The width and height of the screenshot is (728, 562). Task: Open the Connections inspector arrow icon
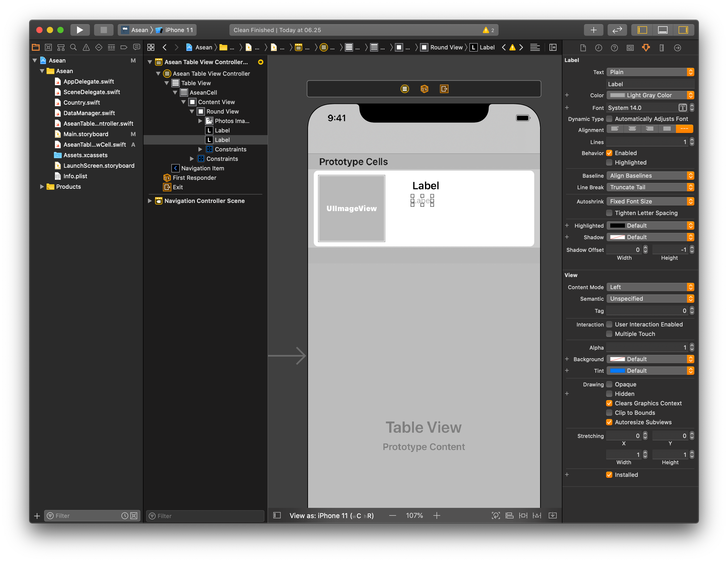click(x=677, y=48)
